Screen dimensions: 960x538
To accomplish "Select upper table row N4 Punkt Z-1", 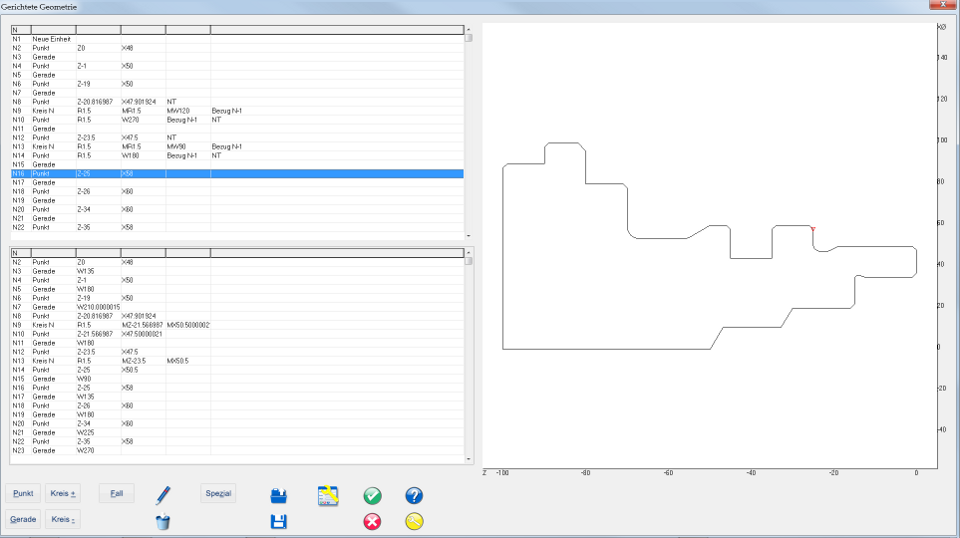I will coord(238,66).
